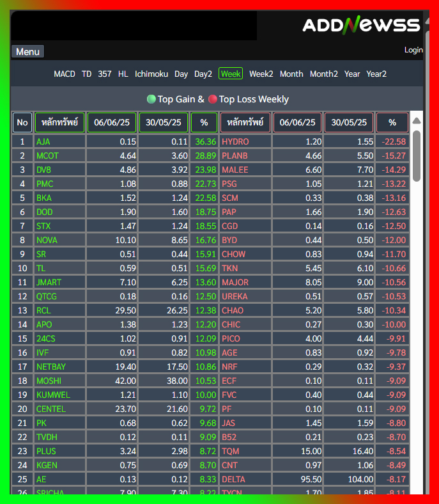Image resolution: width=439 pixels, height=504 pixels.
Task: Click the red 06/06/25 column header
Action: click(x=297, y=122)
